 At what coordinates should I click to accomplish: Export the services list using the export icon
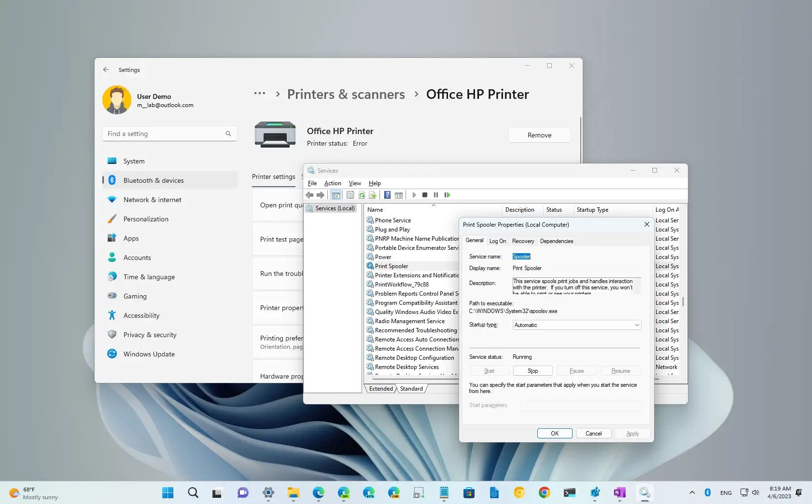[x=373, y=195]
